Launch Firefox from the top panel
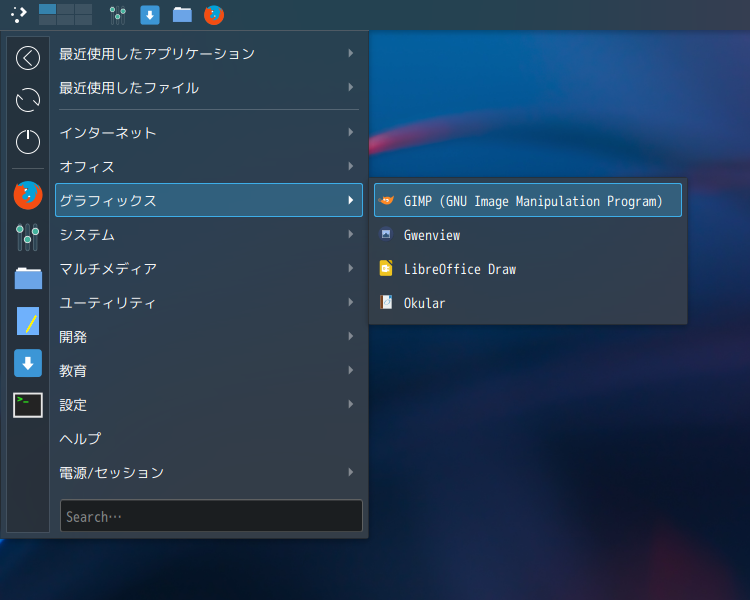 [x=214, y=15]
